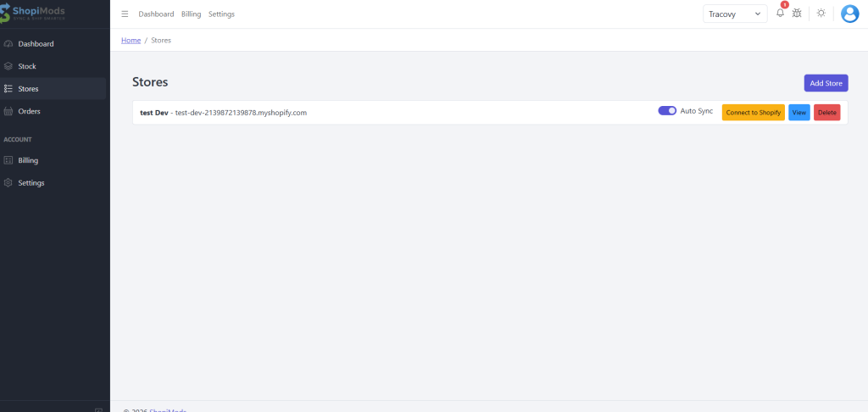Screen dimensions: 868x412
Task: Click the Dashboard speedometer icon in sidebar
Action: 8,44
